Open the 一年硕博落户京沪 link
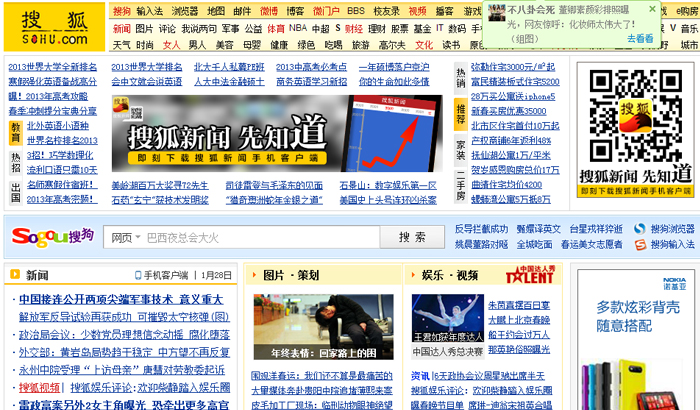This screenshot has height=410, width=700. click(x=394, y=67)
